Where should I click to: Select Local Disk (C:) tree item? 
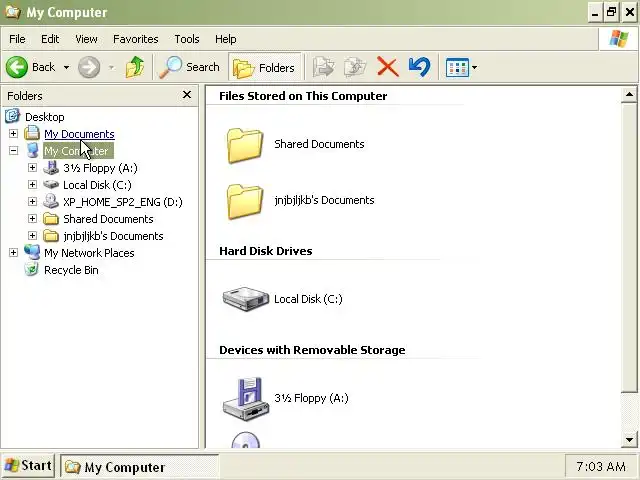click(97, 185)
